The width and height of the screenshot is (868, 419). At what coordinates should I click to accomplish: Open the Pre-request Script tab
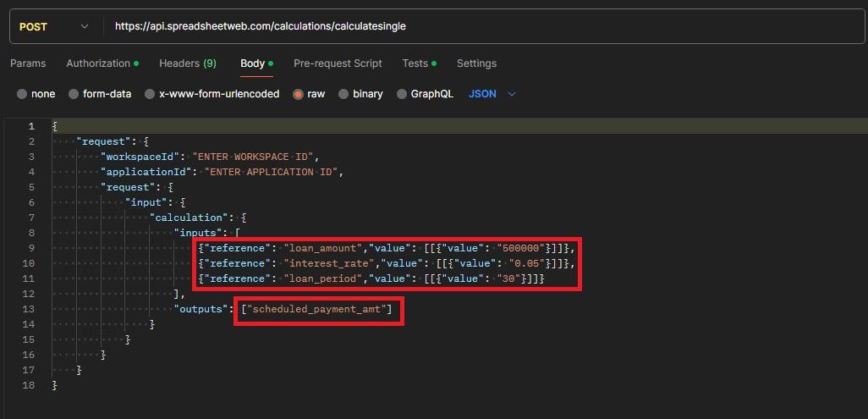[x=338, y=63]
